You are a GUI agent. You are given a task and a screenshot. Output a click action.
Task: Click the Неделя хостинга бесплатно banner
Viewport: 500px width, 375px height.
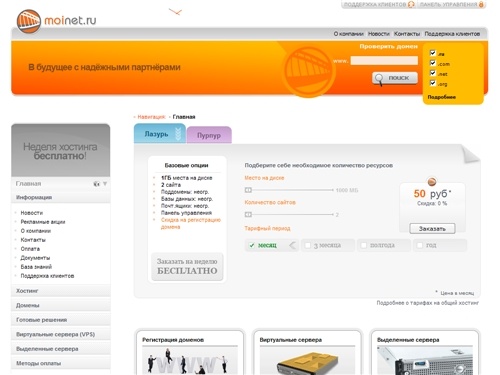[61, 151]
